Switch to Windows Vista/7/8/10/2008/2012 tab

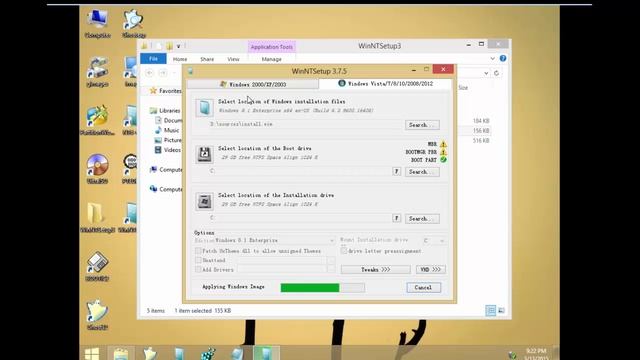point(385,84)
